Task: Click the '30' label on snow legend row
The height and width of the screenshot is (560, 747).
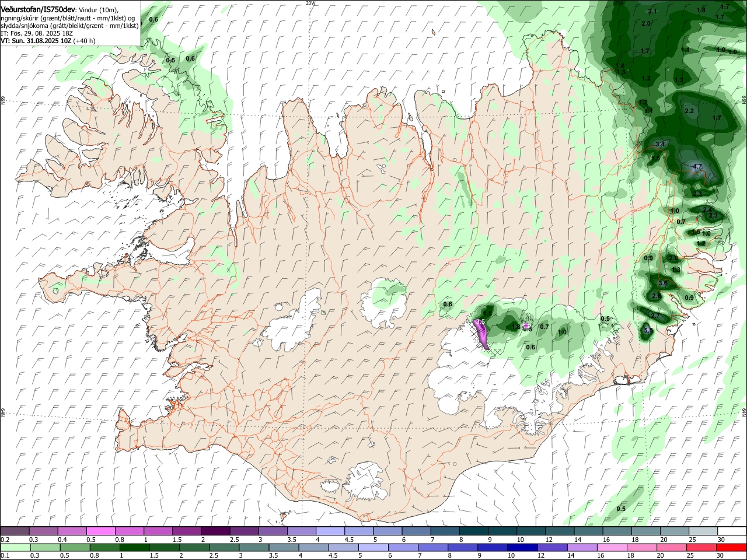Action: pos(721,540)
